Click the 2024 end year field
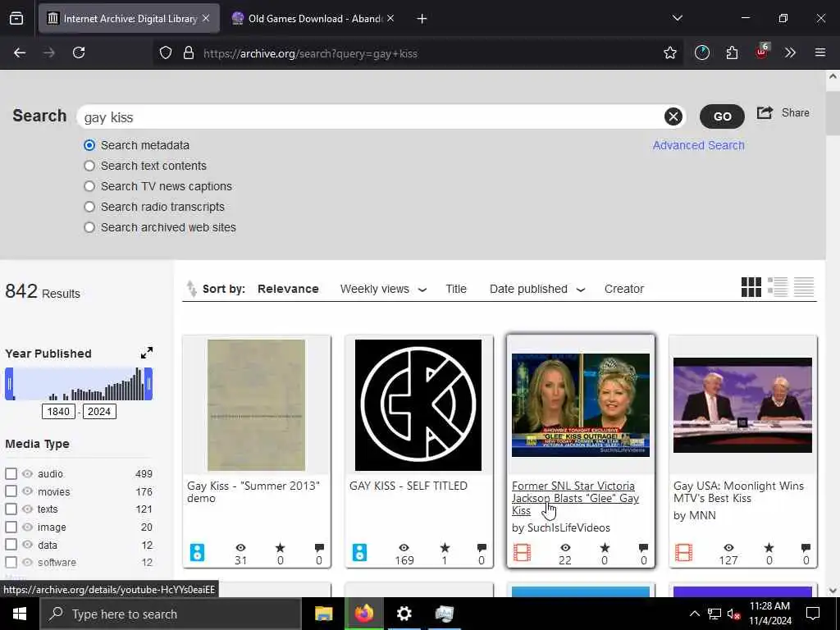This screenshot has height=630, width=840. pyautogui.click(x=99, y=412)
